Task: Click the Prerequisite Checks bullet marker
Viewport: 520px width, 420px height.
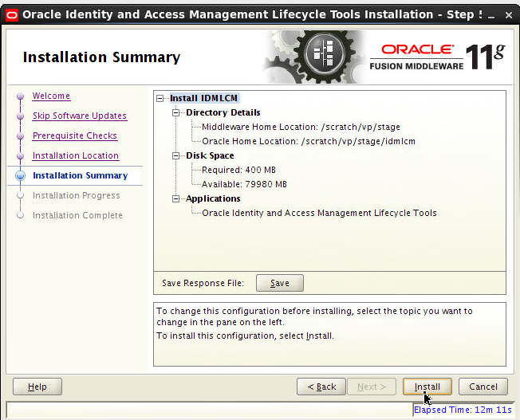Action: point(20,136)
